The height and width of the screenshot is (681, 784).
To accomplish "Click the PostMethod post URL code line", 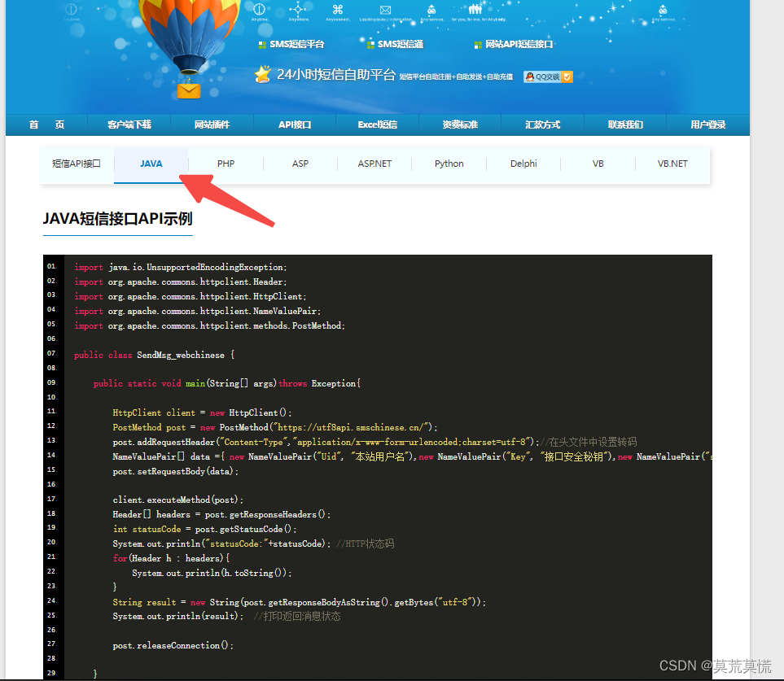I will pyautogui.click(x=275, y=428).
